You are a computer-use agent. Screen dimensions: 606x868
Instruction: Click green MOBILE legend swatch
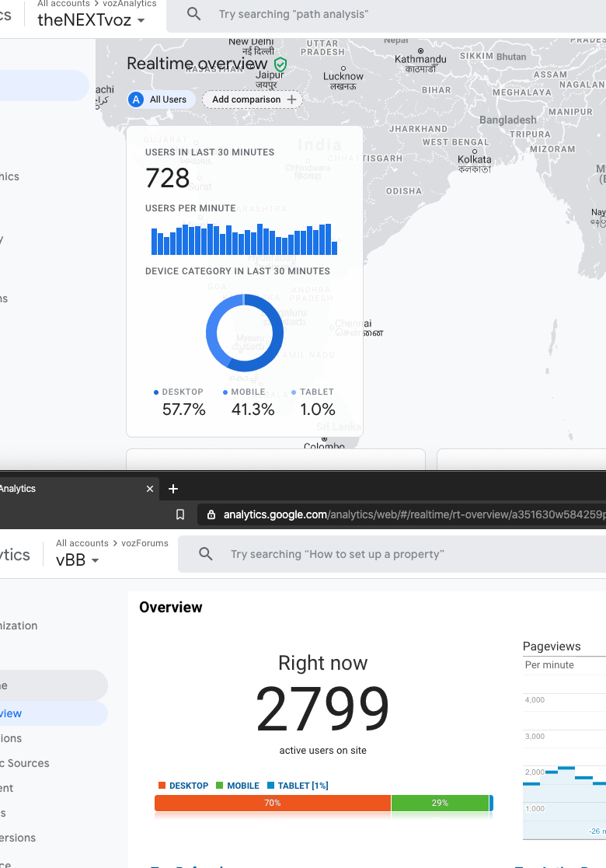coord(220,785)
